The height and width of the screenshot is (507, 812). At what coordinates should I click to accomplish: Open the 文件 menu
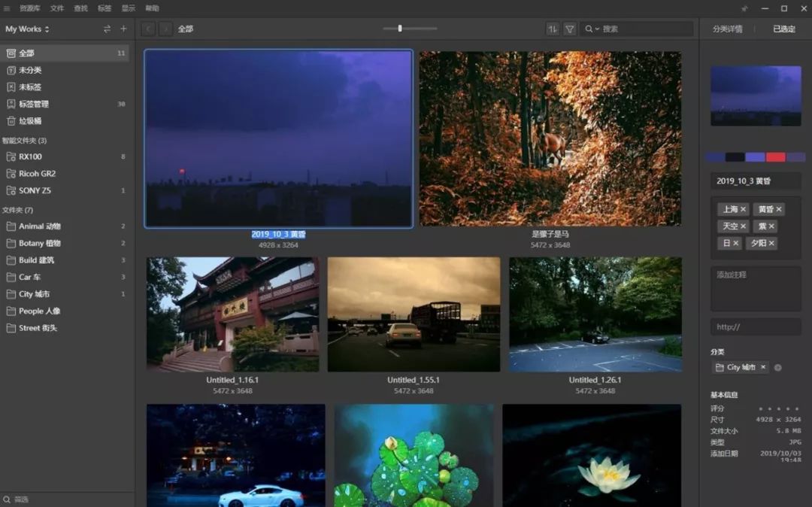pos(57,8)
